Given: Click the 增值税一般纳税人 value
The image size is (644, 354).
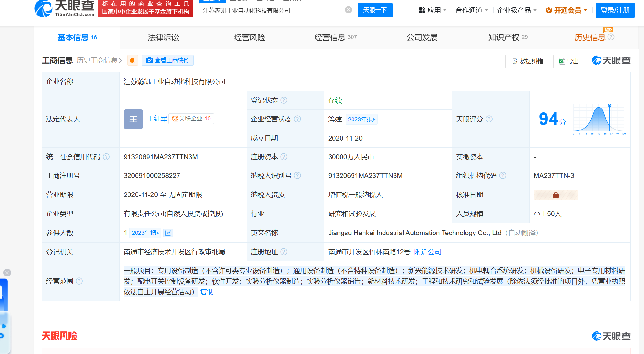Looking at the screenshot, I should [355, 195].
